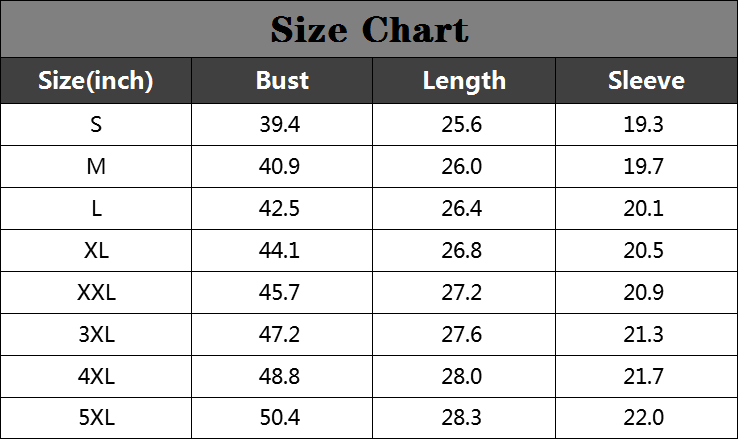738x439 pixels.
Task: Select the XXL size row label
Action: [96, 292]
